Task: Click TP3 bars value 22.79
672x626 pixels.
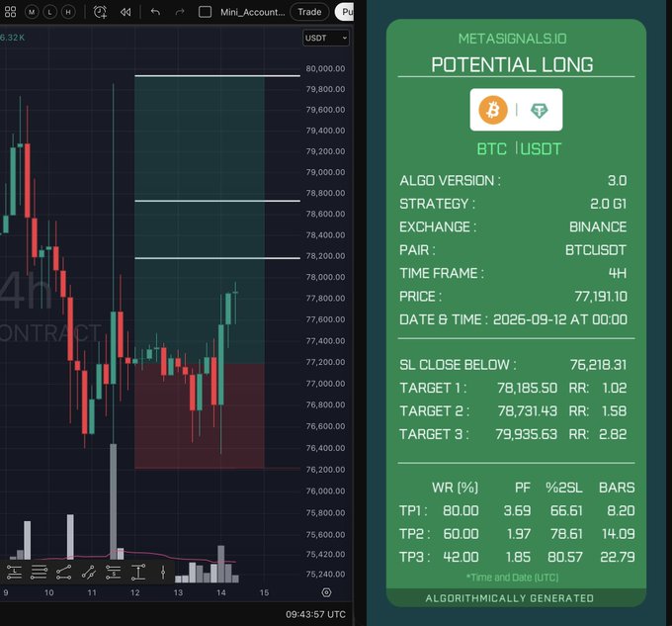Action: 617,557
